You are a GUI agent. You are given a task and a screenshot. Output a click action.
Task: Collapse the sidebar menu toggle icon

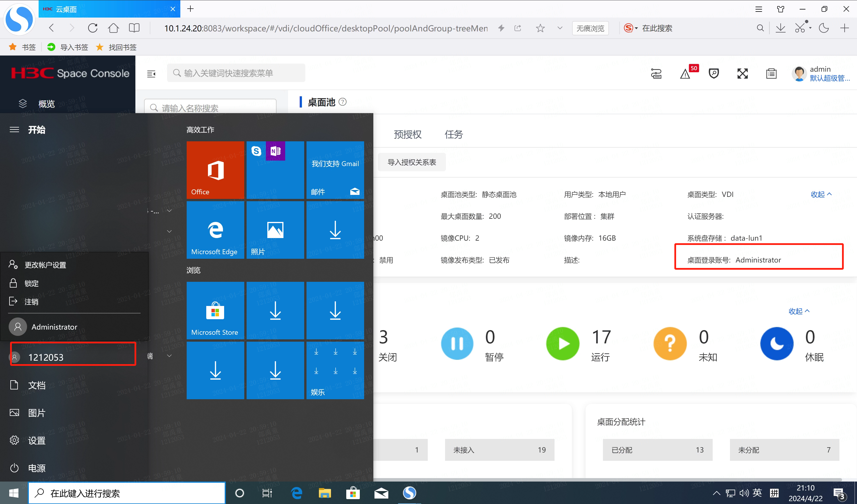151,73
